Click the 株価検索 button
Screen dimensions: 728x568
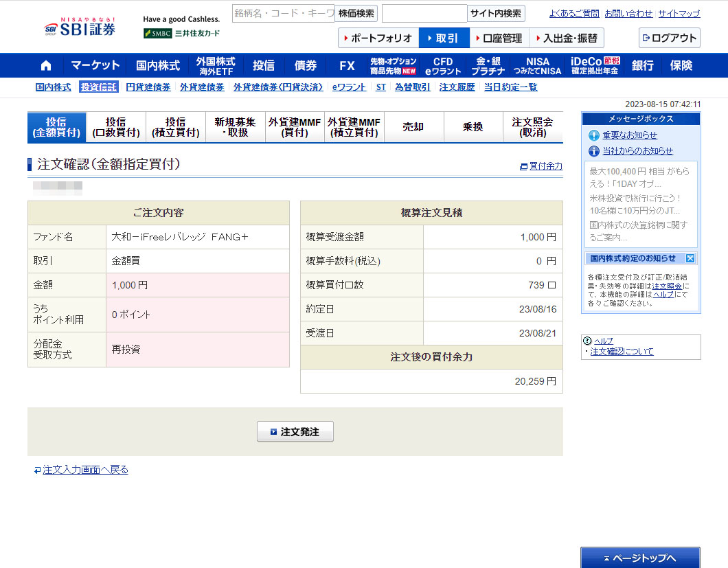pyautogui.click(x=356, y=13)
